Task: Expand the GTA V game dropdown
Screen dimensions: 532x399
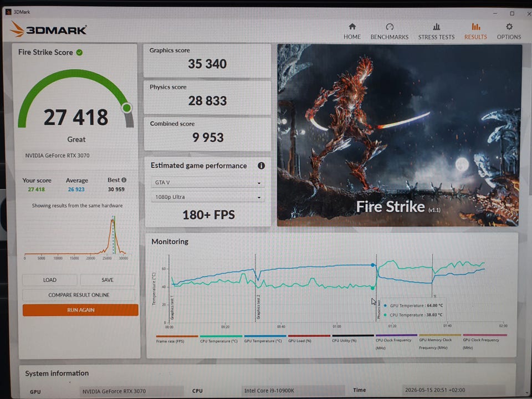Action: tap(208, 182)
